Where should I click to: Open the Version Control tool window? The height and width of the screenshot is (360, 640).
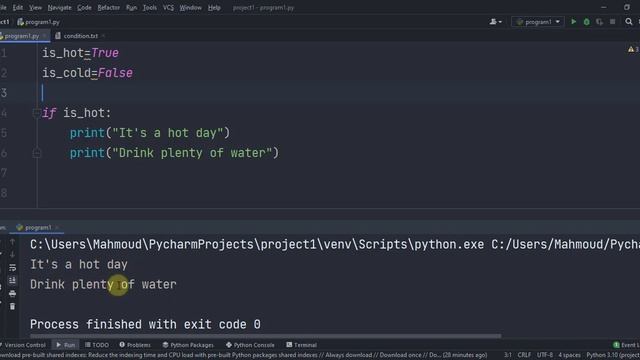(23, 345)
